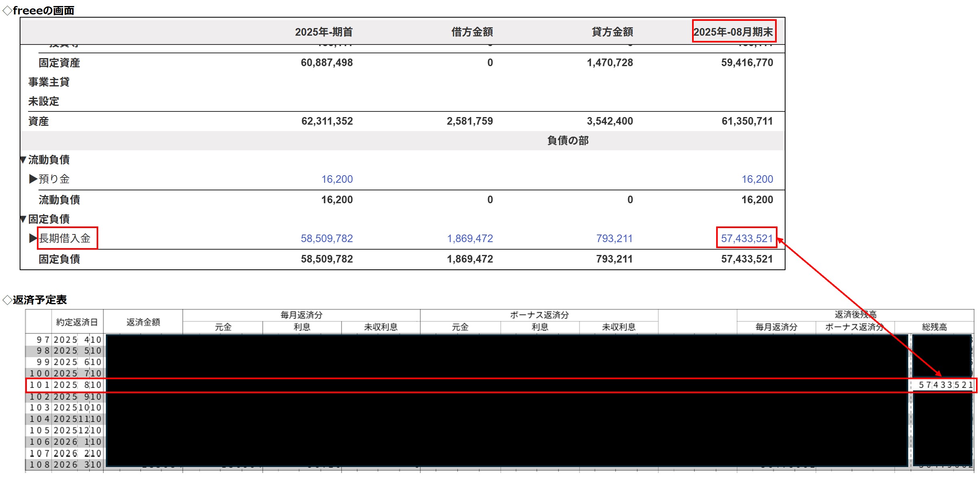
Task: Open 長期借入金 debit amount 1,869,472
Action: pyautogui.click(x=470, y=238)
